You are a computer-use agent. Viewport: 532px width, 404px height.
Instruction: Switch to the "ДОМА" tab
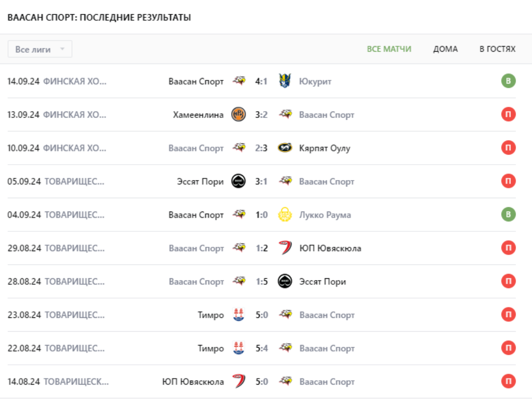(x=445, y=49)
